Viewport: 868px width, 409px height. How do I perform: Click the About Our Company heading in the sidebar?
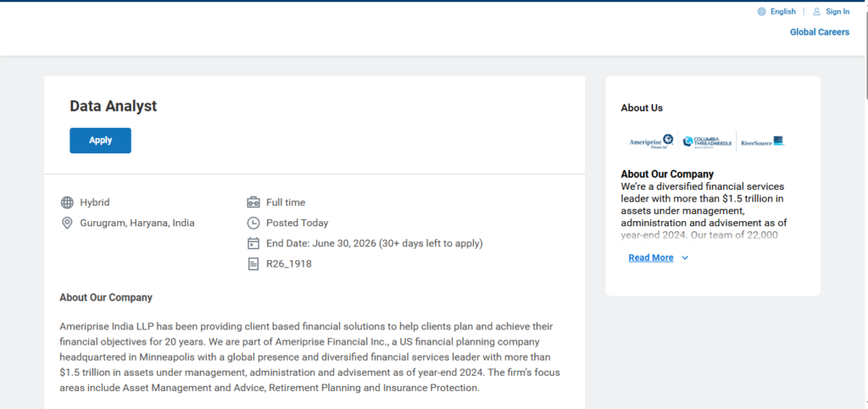click(667, 174)
